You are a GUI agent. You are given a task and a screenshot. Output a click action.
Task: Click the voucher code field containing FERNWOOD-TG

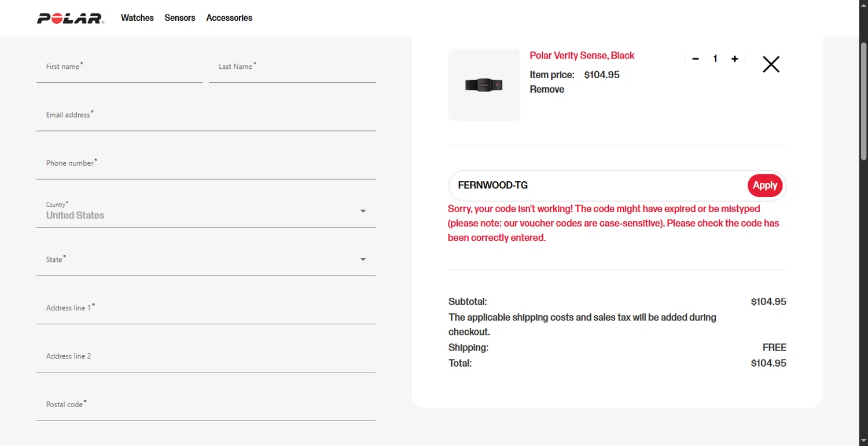point(598,185)
